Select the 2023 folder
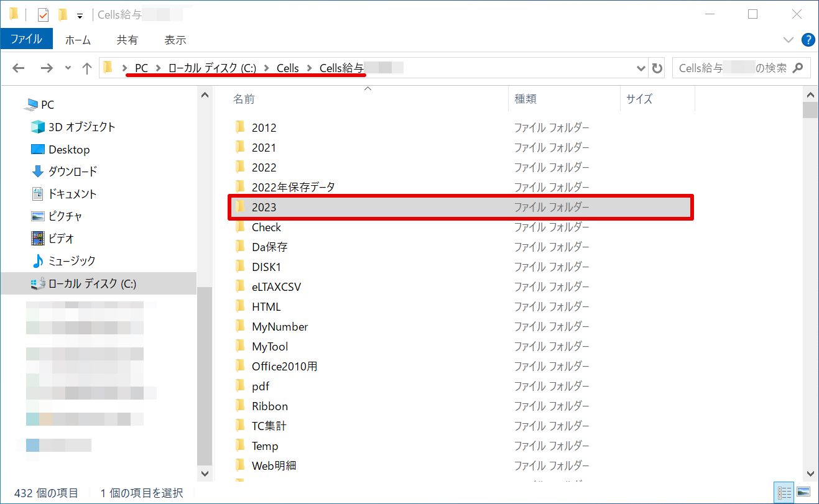Screen dimensions: 819x504 tap(264, 208)
